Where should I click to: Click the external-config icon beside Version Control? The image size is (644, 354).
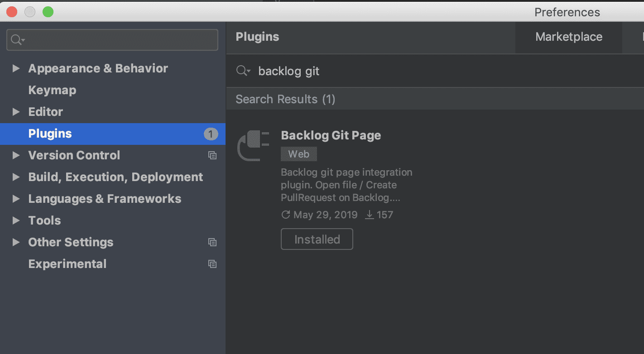coord(212,155)
